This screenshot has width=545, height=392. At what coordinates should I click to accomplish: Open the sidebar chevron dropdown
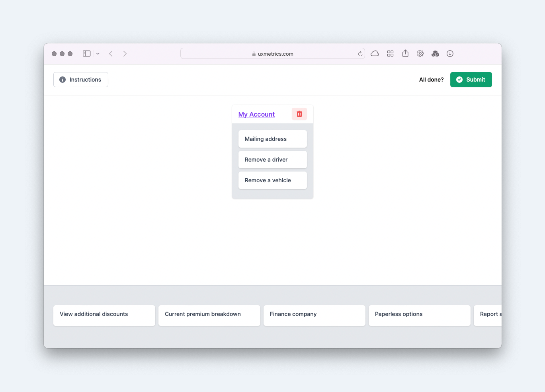pyautogui.click(x=98, y=53)
